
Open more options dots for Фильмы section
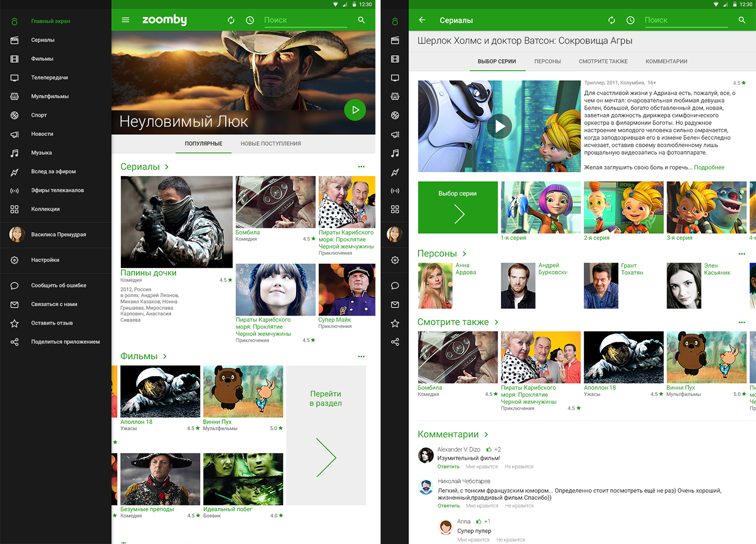tap(361, 356)
